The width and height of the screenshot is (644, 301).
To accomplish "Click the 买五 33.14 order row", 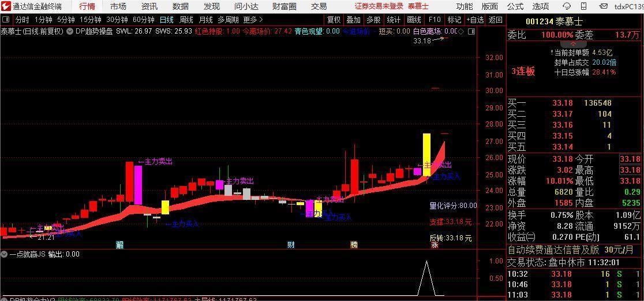I will (x=575, y=147).
